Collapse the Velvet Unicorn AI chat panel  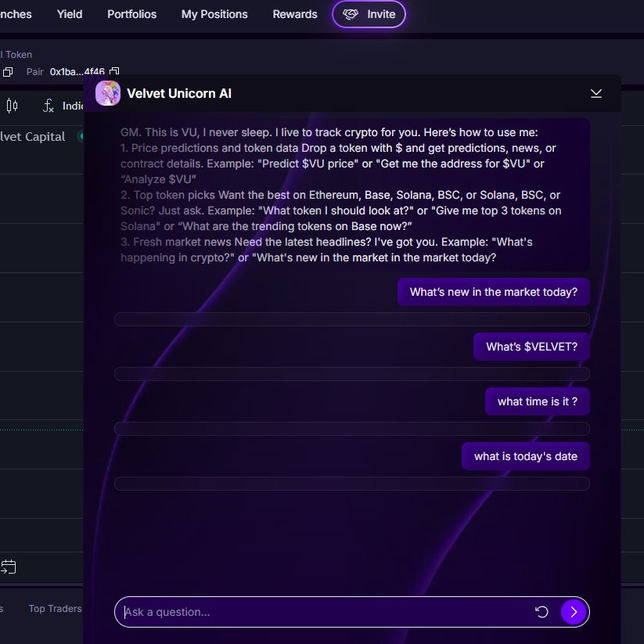pos(596,94)
